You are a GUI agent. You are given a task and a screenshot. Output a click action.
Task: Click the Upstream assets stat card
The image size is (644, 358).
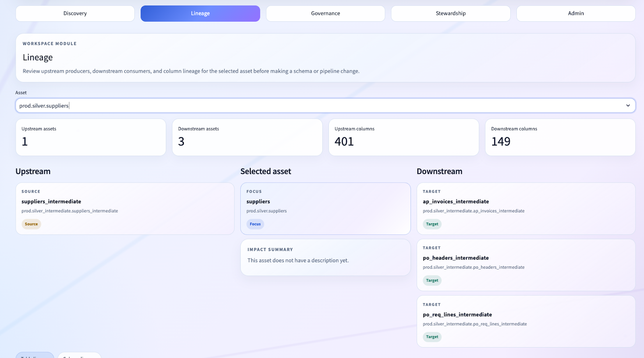coord(91,137)
